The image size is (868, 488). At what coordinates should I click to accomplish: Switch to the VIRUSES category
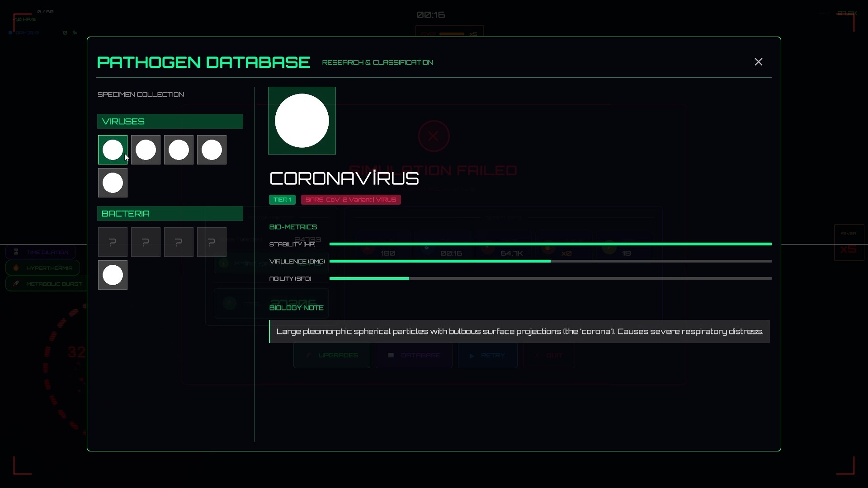[x=170, y=121]
